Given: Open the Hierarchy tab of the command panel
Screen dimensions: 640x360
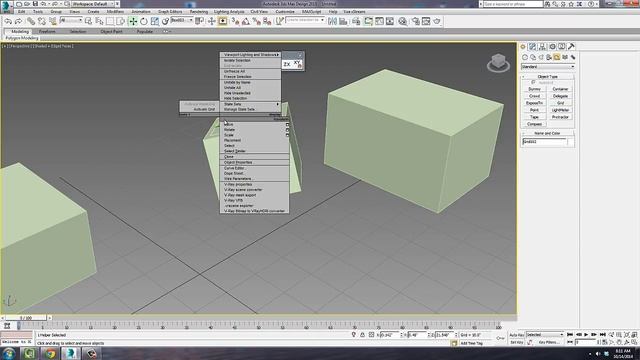Looking at the screenshot, I should click(x=542, y=47).
